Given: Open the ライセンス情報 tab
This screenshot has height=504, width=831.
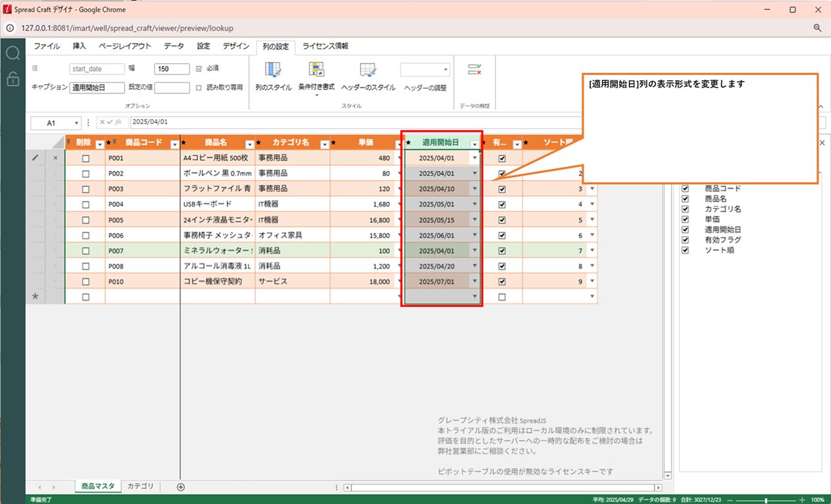Looking at the screenshot, I should (x=325, y=47).
